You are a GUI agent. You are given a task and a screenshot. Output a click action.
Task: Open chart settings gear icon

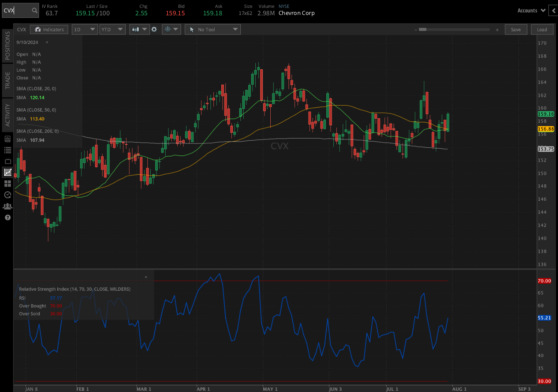[154, 29]
